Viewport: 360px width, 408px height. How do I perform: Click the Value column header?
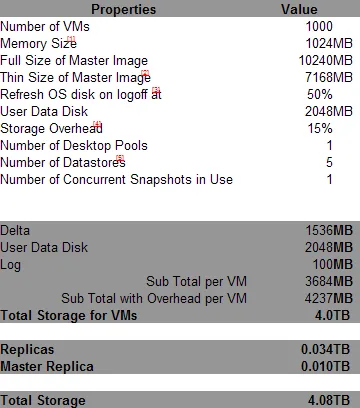coord(299,9)
